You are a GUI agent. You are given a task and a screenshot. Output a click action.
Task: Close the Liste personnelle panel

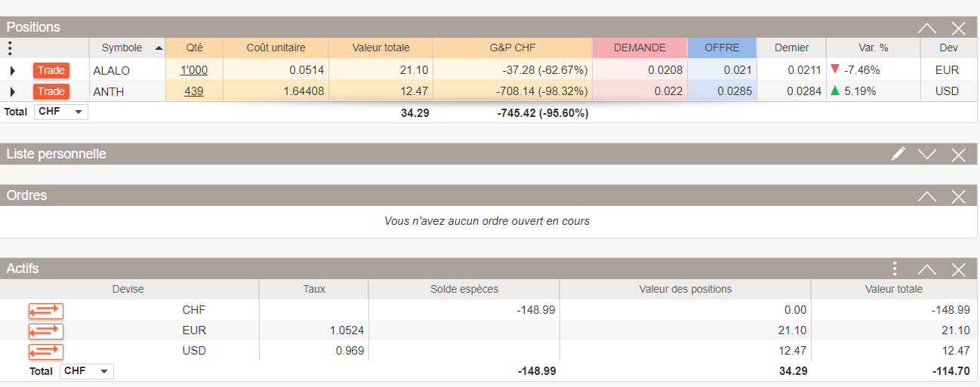pos(959,155)
